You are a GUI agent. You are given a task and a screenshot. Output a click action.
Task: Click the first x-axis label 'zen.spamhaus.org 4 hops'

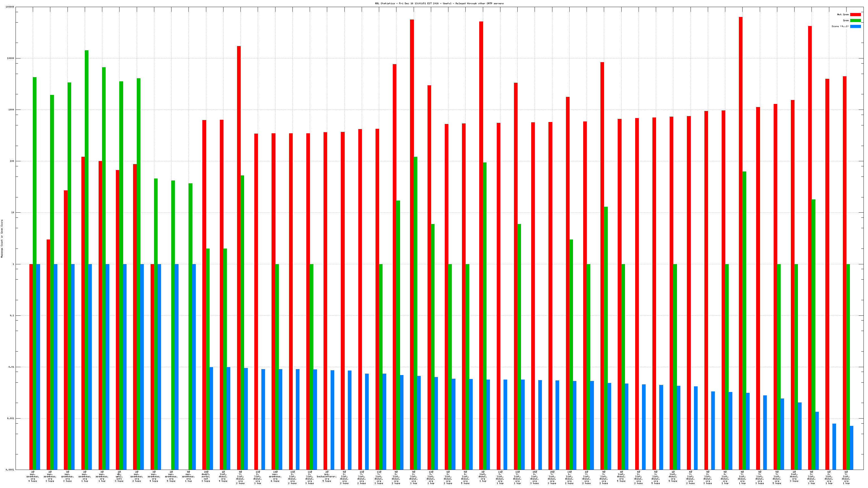point(33,476)
